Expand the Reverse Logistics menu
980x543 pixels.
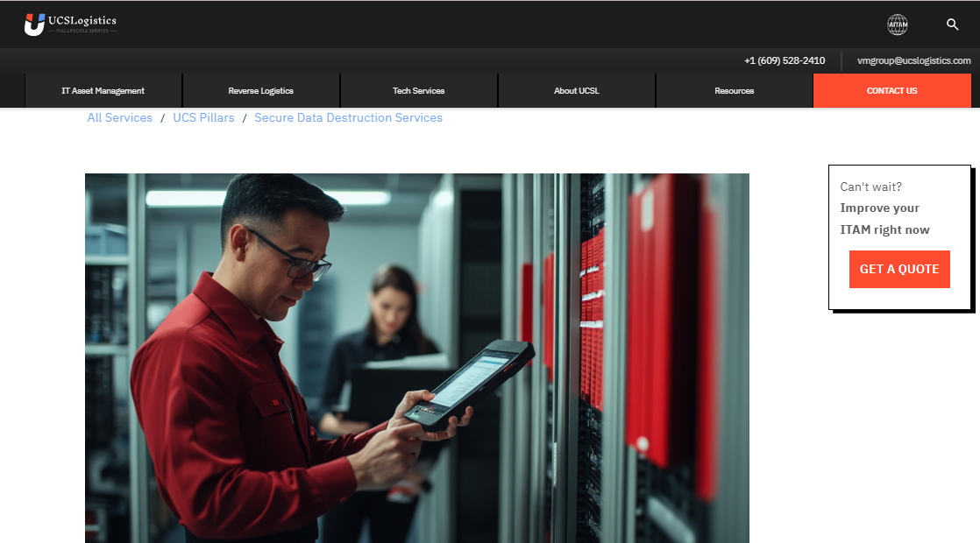pyautogui.click(x=261, y=91)
